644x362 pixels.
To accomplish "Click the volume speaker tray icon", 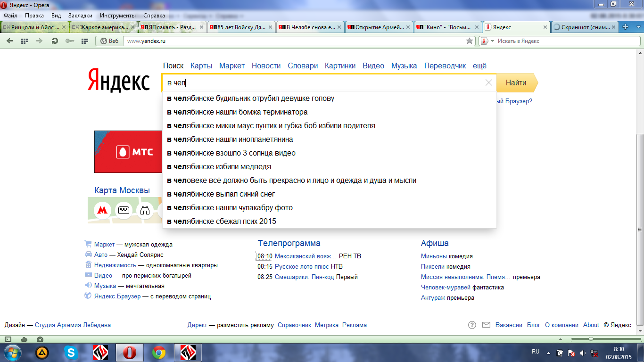I will tap(583, 353).
